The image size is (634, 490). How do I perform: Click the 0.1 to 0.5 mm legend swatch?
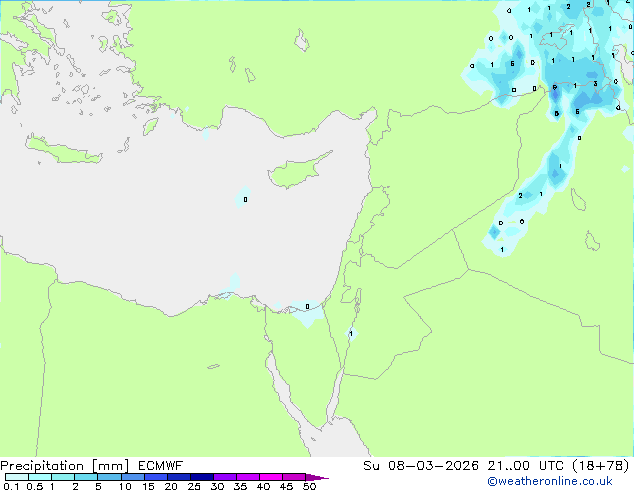pos(17,477)
